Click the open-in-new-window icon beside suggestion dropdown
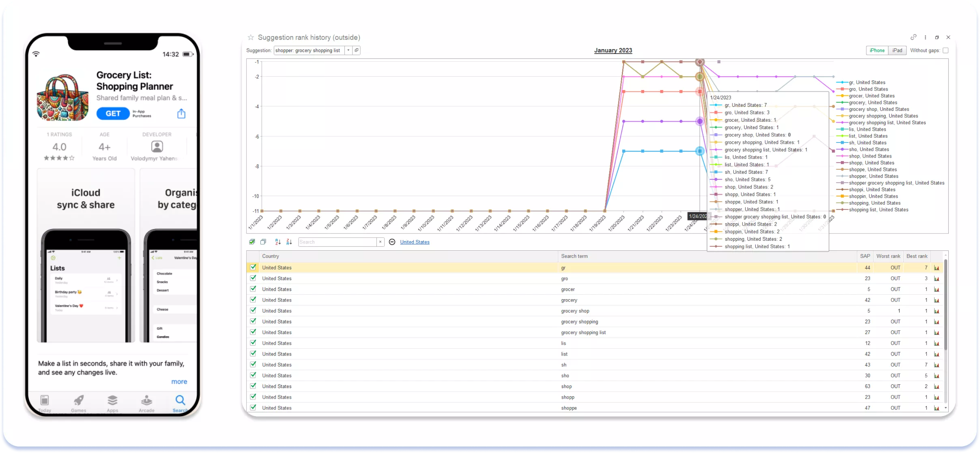 357,50
